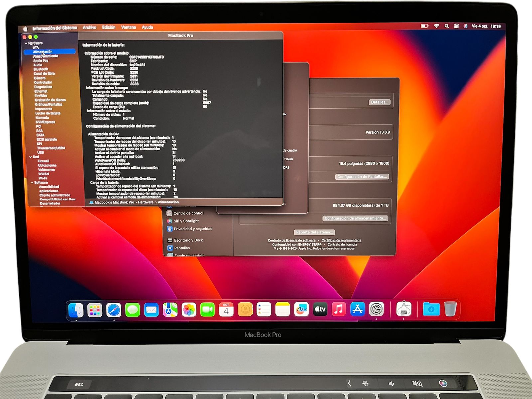Click Configuración de almacenamiento... button
Image resolution: width=532 pixels, height=399 pixels.
click(355, 218)
